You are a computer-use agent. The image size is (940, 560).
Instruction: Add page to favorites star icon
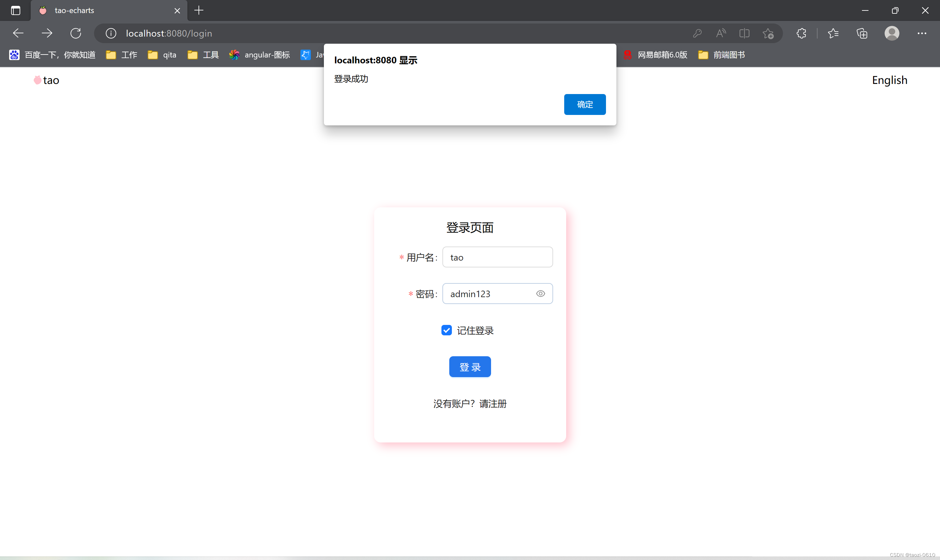point(768,33)
